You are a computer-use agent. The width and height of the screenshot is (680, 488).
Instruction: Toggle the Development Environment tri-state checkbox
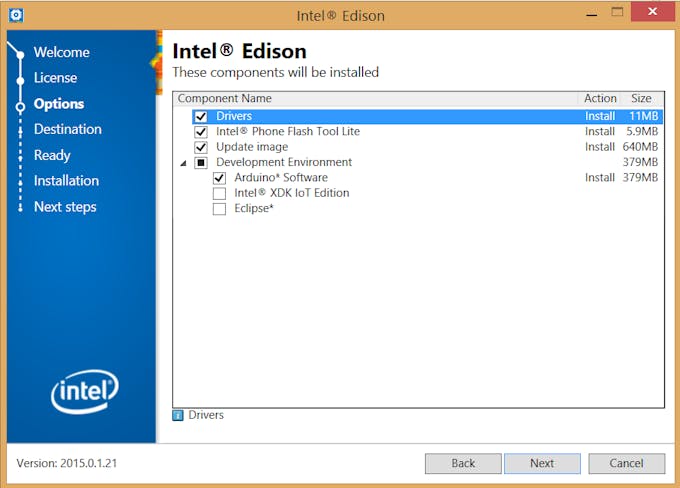(201, 163)
